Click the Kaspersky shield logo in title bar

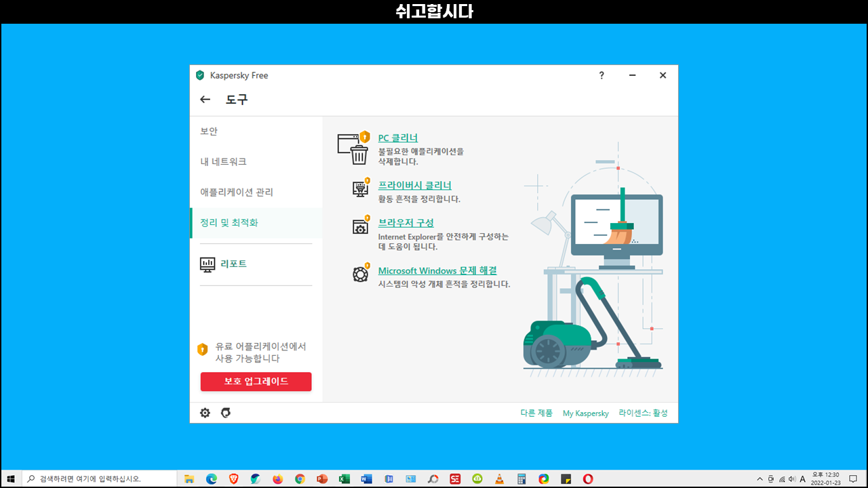[200, 75]
